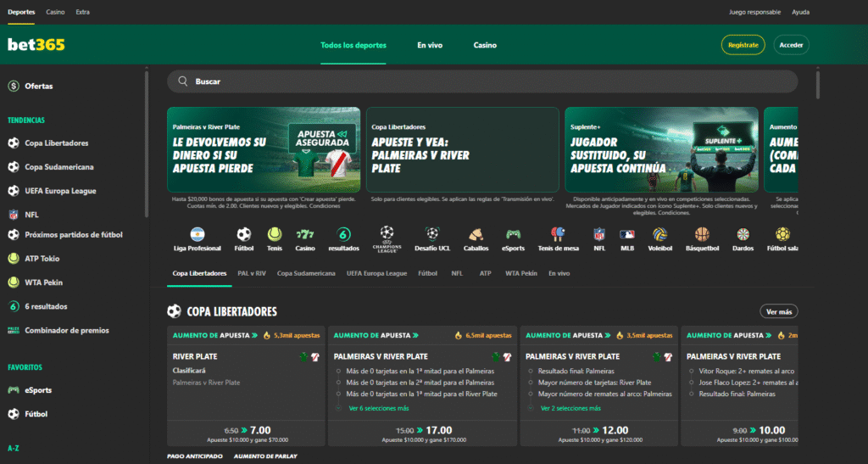Select the Champions League icon
Image resolution: width=868 pixels, height=464 pixels.
pyautogui.click(x=387, y=239)
